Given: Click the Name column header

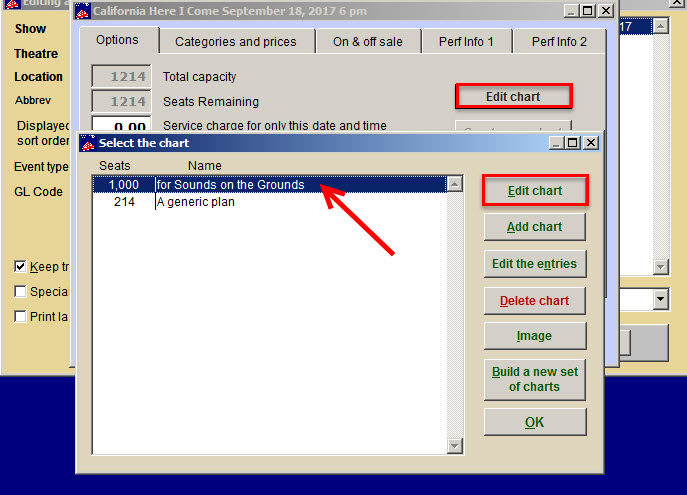Looking at the screenshot, I should coord(205,166).
